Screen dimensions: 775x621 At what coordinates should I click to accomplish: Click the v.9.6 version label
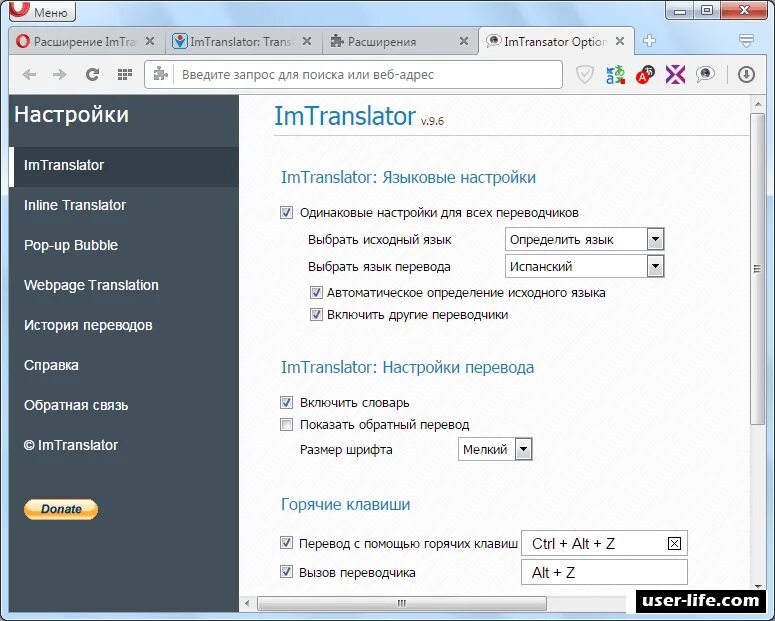coord(432,121)
